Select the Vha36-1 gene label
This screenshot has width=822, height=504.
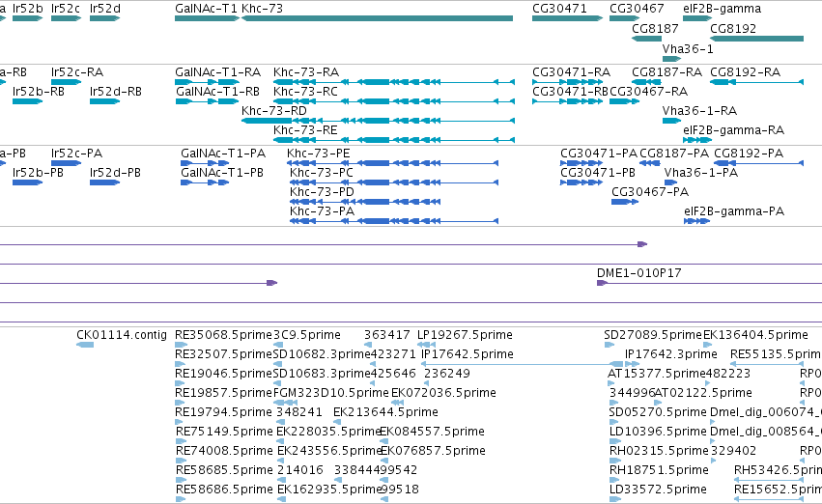[688, 48]
